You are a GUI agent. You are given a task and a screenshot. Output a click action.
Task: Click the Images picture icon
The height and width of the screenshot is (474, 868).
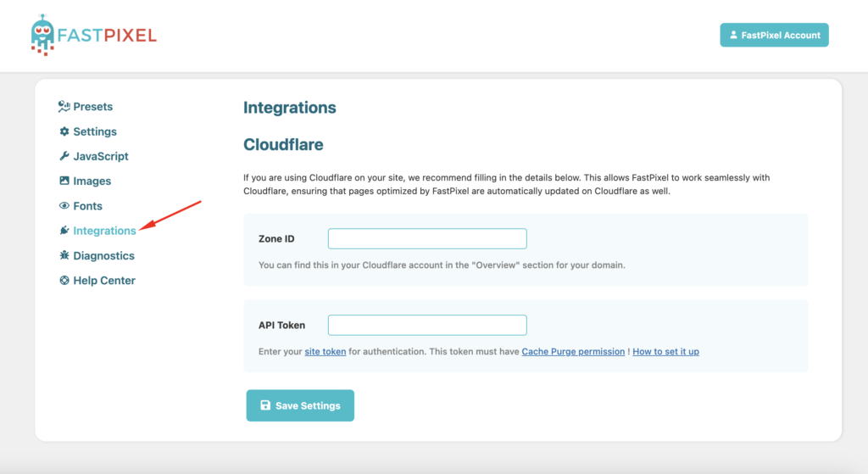[x=64, y=181]
